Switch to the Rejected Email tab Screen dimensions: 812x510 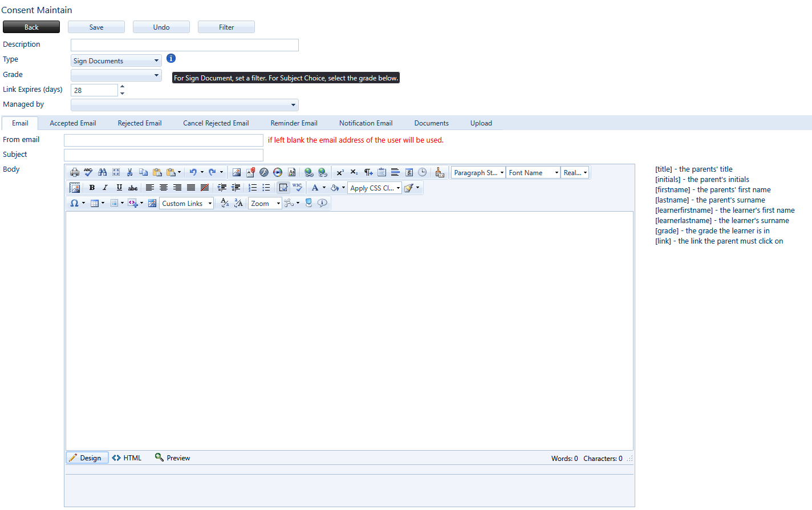140,123
